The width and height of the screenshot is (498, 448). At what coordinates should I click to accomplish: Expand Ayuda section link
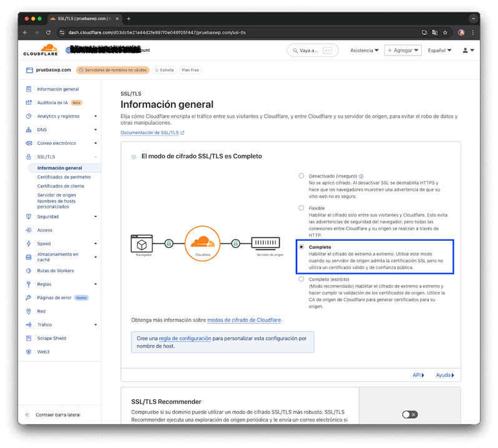coord(445,375)
